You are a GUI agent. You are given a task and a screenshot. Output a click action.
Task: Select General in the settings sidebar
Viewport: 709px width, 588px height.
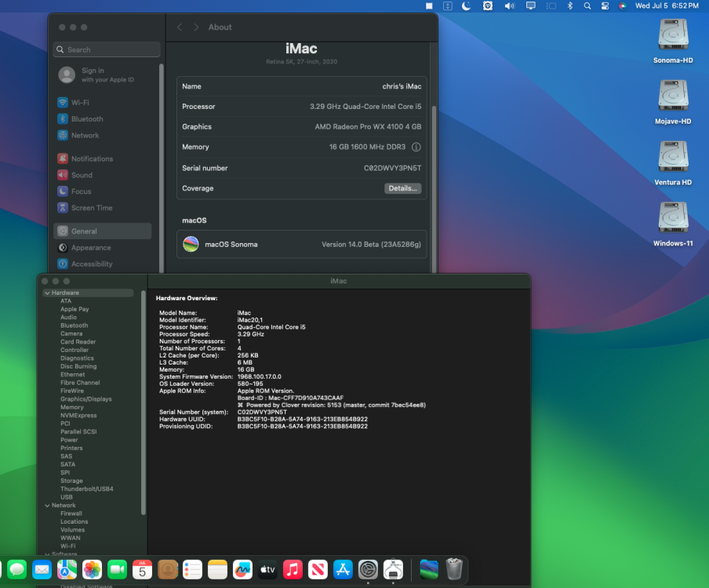(x=102, y=231)
